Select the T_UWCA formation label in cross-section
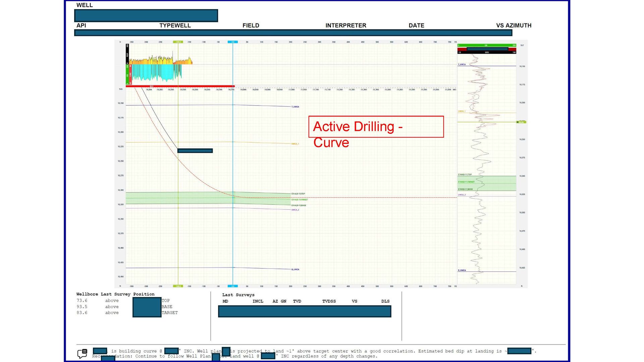The image size is (644, 362). pos(295,107)
